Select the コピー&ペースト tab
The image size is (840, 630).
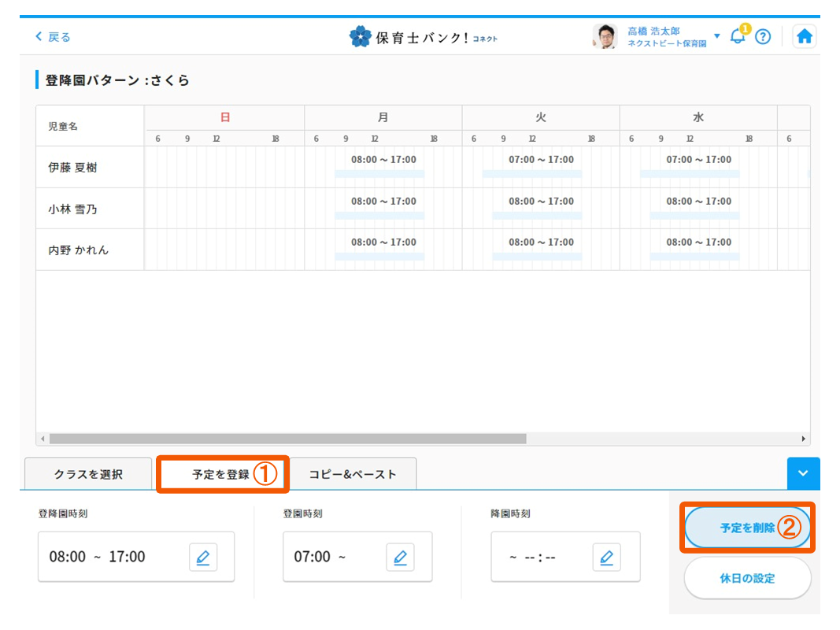click(353, 473)
